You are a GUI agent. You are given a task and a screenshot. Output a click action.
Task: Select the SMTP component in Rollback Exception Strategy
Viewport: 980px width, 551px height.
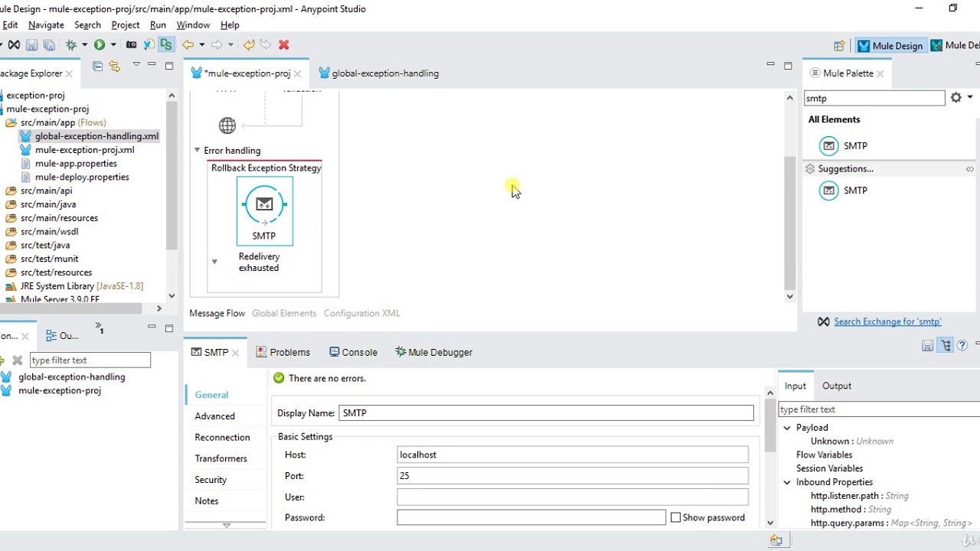click(x=264, y=211)
